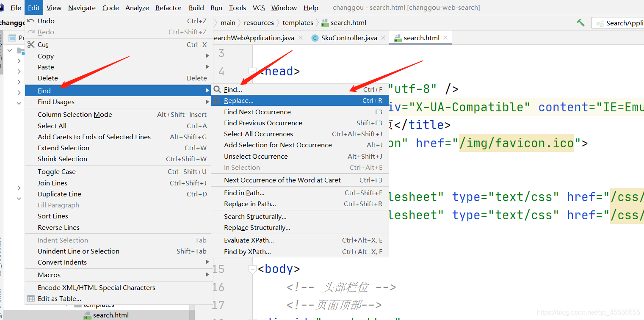The image size is (644, 320).
Task: Expand the Paste submenu arrow
Action: pyautogui.click(x=207, y=67)
